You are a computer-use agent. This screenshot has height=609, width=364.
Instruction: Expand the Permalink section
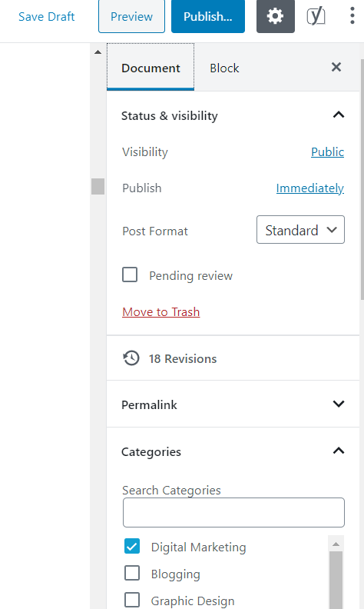[x=233, y=404]
